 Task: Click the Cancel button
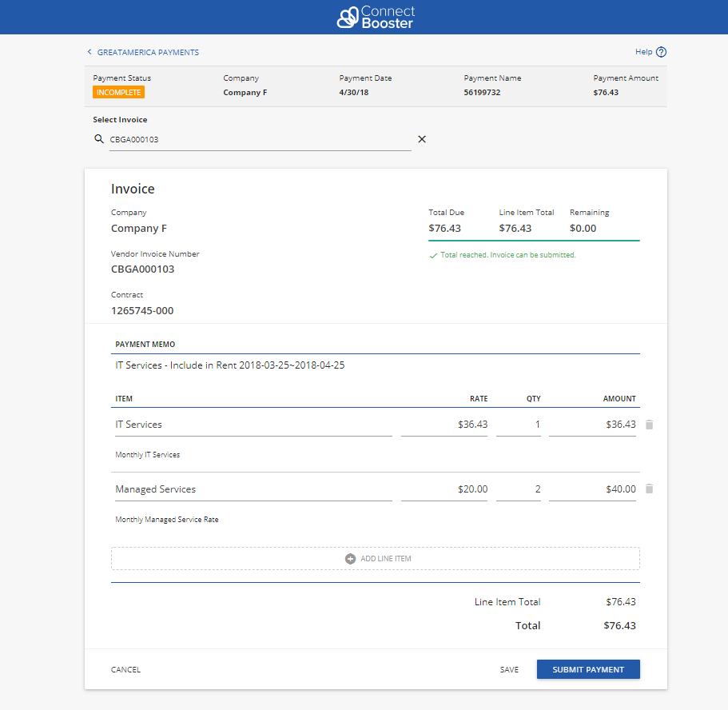[x=125, y=669]
